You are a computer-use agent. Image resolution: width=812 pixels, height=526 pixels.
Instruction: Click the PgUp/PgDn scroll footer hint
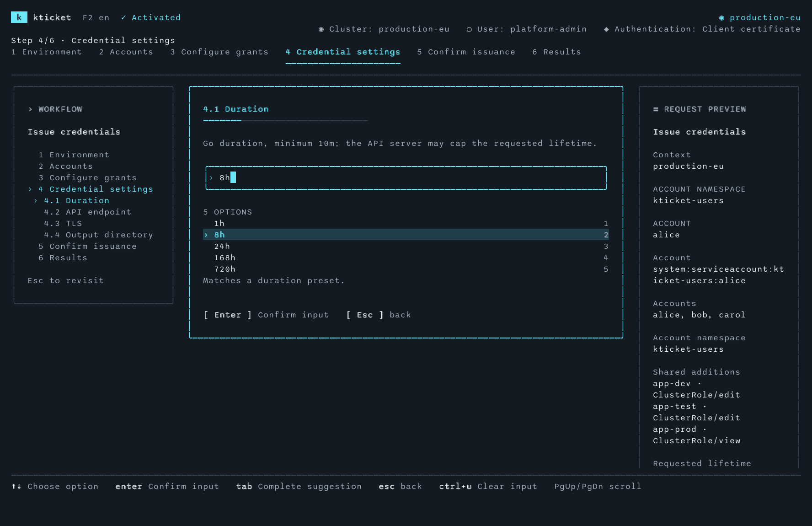tap(598, 486)
